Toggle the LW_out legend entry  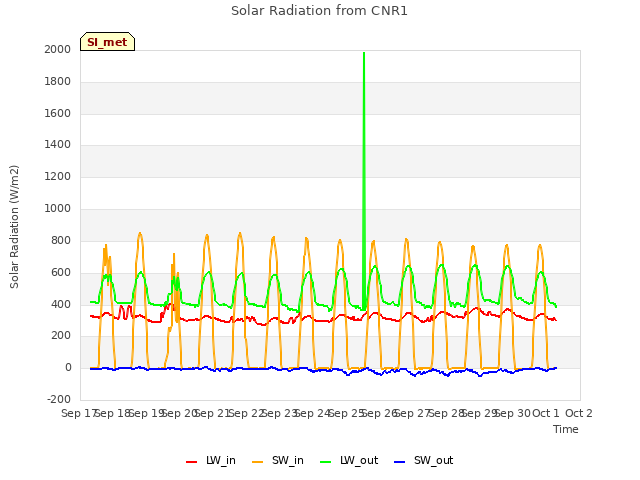[x=349, y=460]
